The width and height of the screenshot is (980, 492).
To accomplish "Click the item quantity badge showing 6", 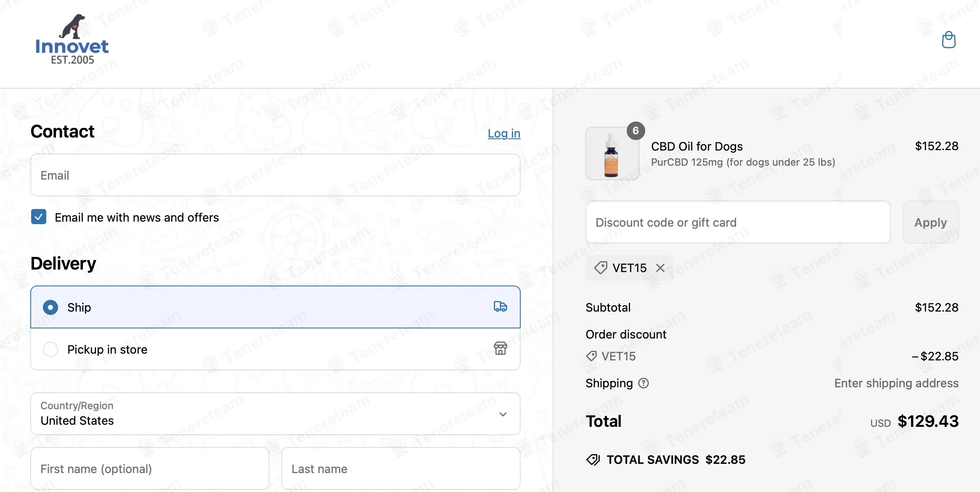I will click(636, 131).
